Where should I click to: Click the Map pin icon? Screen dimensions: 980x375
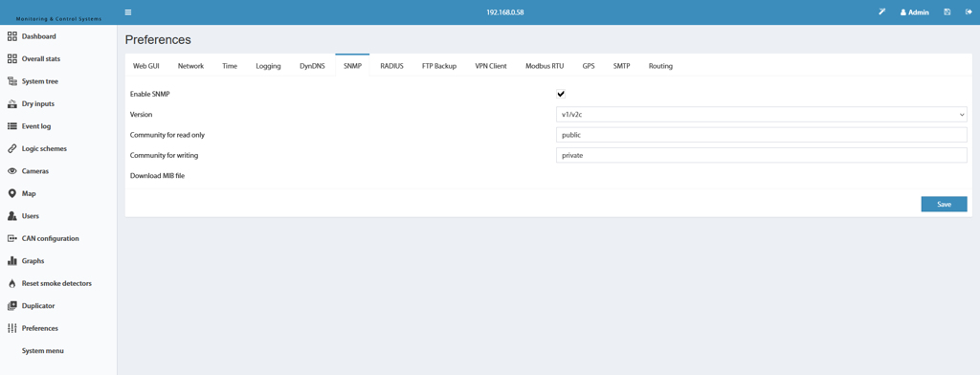tap(11, 194)
